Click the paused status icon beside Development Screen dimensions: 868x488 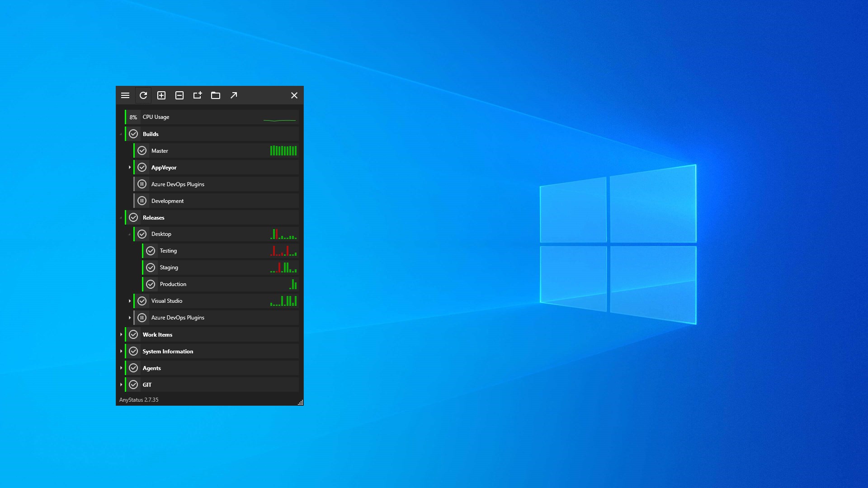point(142,201)
